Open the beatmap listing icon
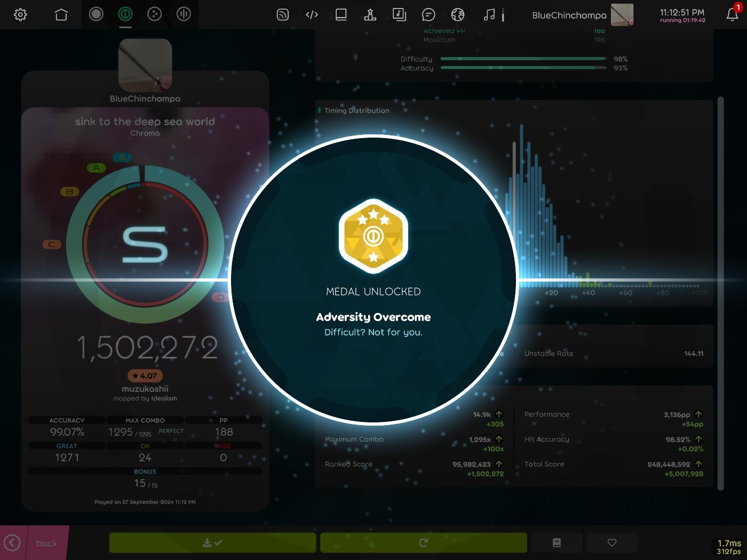Viewport: 747px width, 560px height. 399,15
